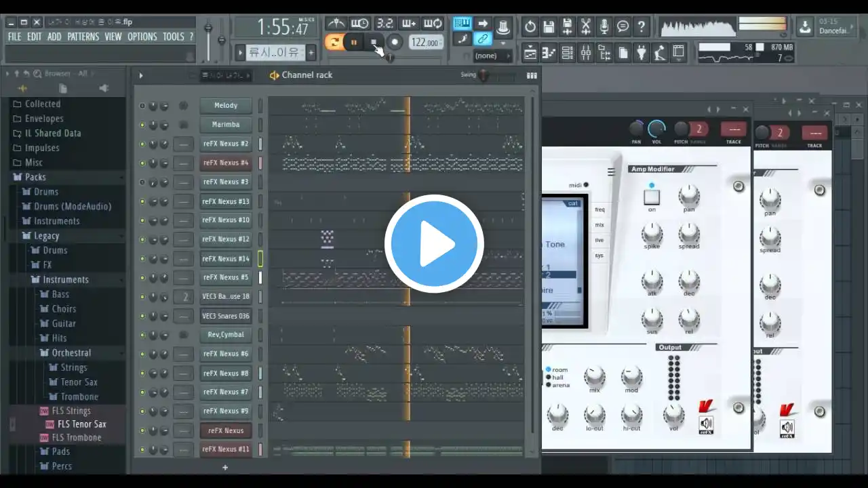Expand the Strings folder in browser

pyautogui.click(x=73, y=367)
